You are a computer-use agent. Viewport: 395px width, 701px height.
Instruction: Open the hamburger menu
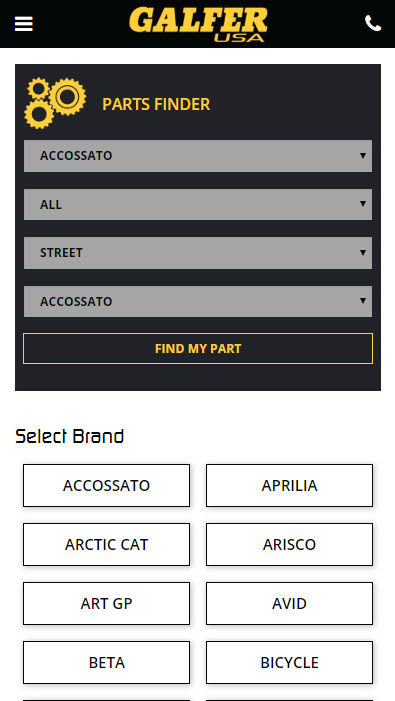tap(24, 24)
